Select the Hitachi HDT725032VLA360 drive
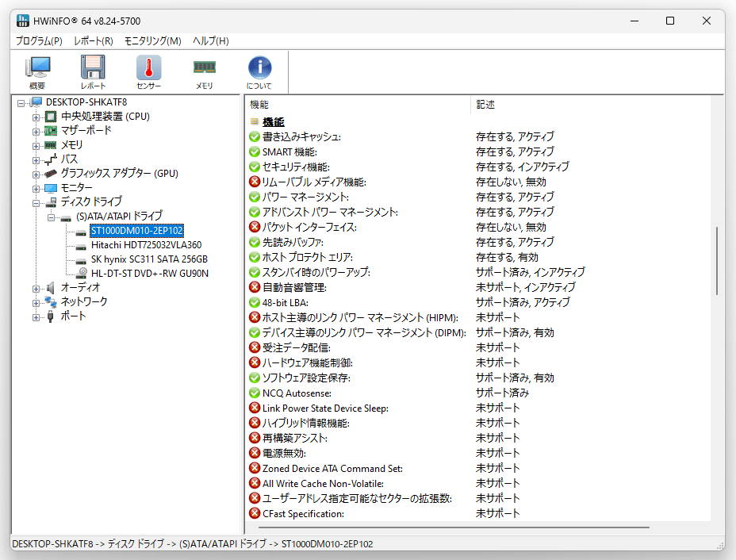736x560 pixels. (146, 245)
